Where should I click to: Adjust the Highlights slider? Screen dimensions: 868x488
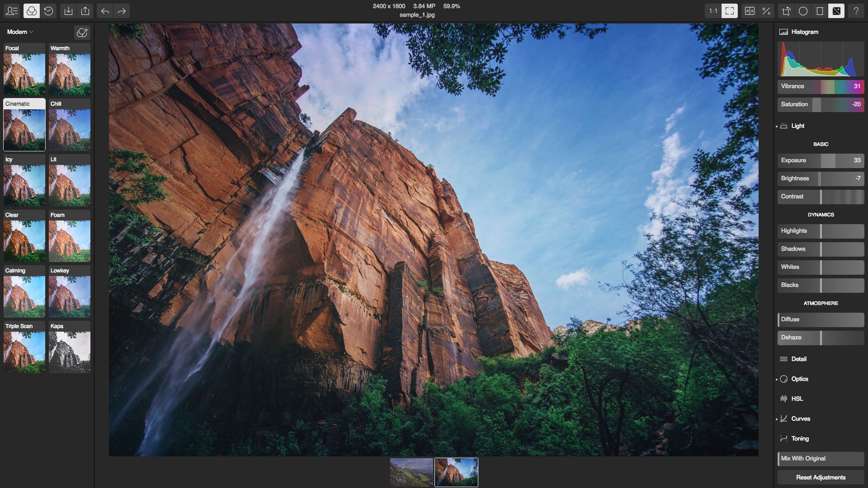(821, 231)
